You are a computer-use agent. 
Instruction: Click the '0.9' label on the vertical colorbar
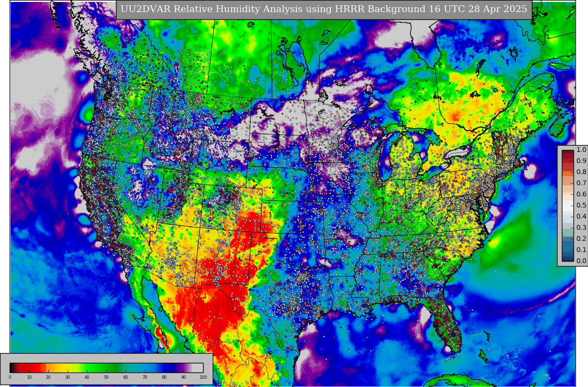(x=581, y=161)
